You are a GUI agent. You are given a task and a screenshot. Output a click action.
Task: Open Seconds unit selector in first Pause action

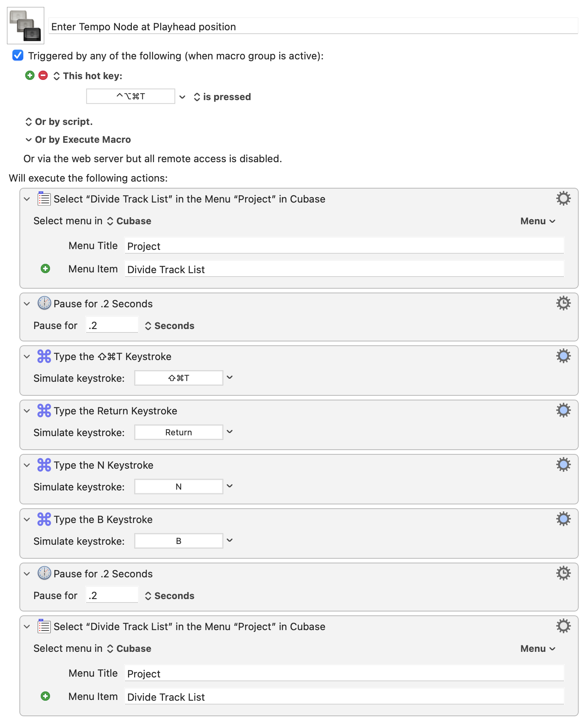pos(170,326)
